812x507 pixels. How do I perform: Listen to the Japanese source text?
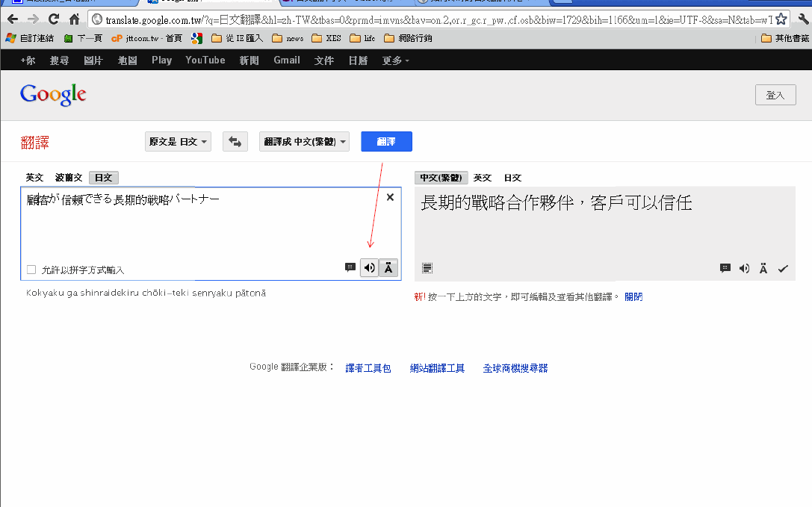coord(369,268)
